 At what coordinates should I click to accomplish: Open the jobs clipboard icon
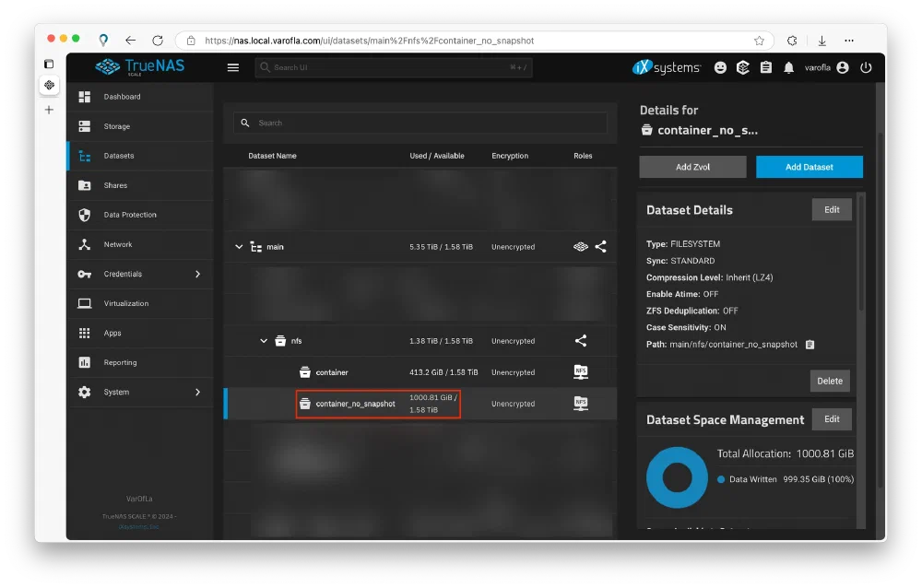coord(766,67)
